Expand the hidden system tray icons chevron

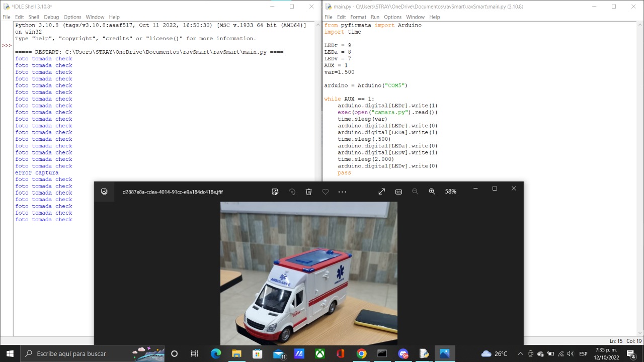click(520, 353)
